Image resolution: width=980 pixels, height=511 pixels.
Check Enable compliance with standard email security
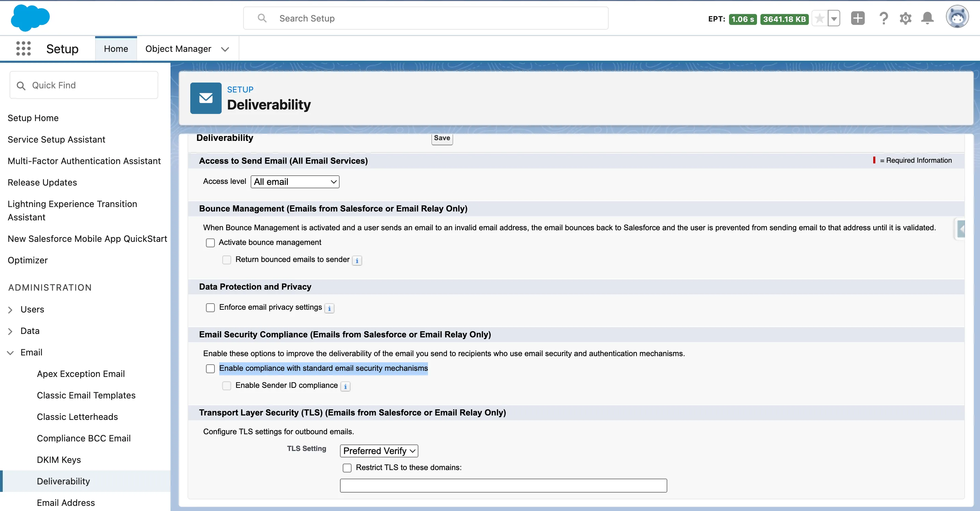tap(210, 369)
